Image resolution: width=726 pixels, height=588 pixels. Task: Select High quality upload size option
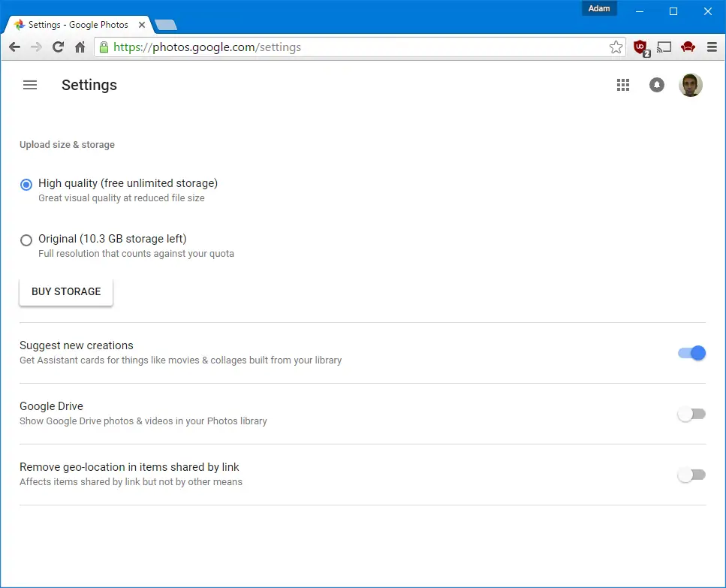pyautogui.click(x=26, y=185)
